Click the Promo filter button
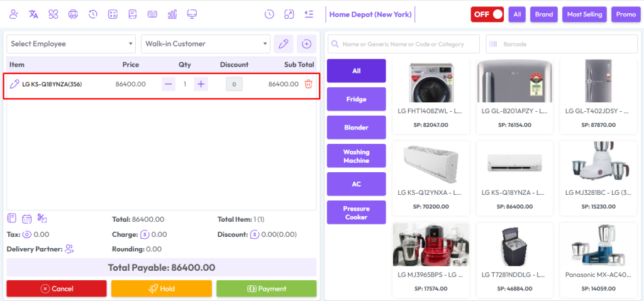The image size is (644, 301). (x=626, y=14)
